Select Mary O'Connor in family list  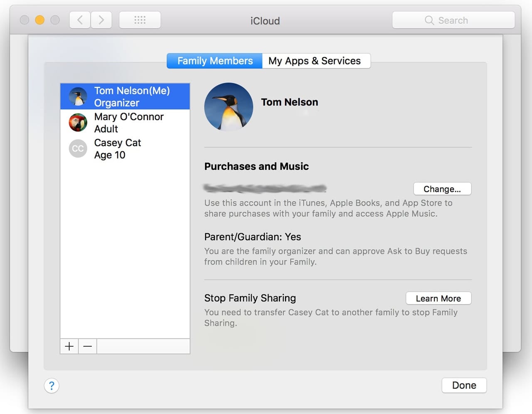125,123
